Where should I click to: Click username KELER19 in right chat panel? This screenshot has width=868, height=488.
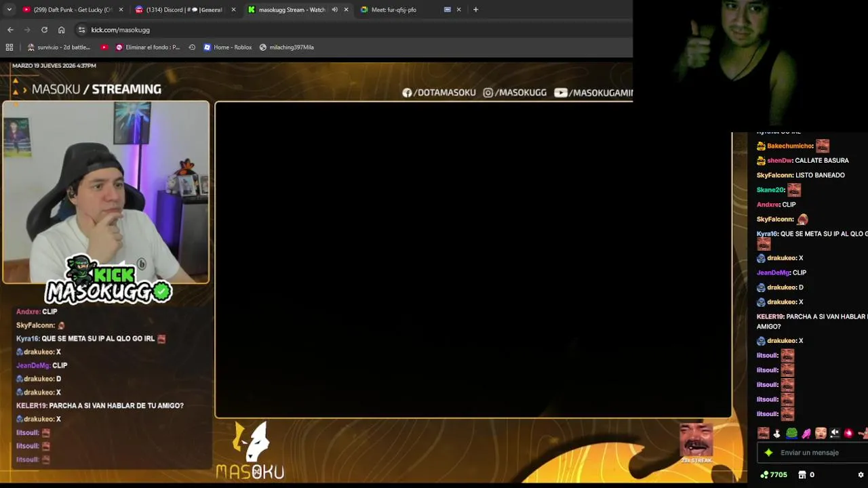pyautogui.click(x=770, y=317)
